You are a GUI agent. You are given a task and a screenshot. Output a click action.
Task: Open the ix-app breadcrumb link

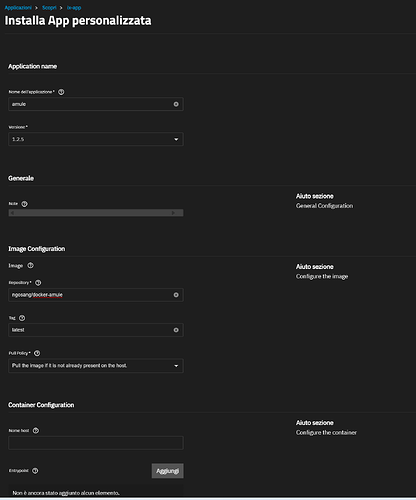[74, 7]
